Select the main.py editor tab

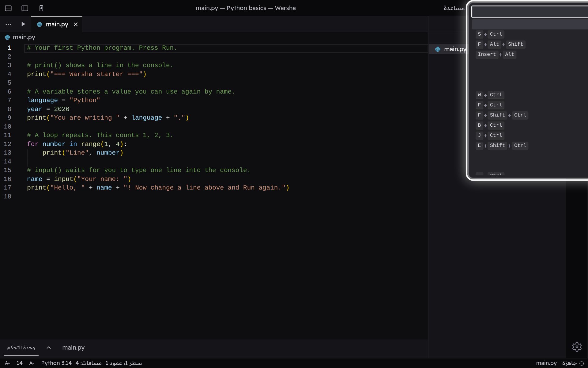click(57, 24)
